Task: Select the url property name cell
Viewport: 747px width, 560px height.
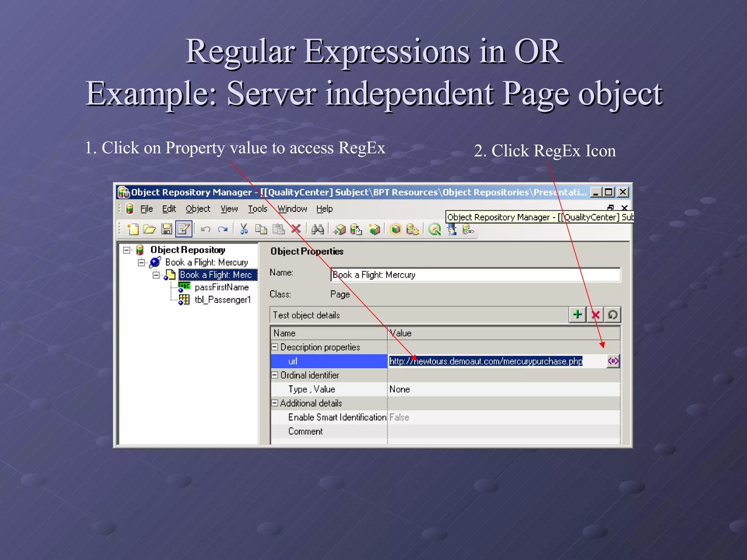Action: coord(329,361)
